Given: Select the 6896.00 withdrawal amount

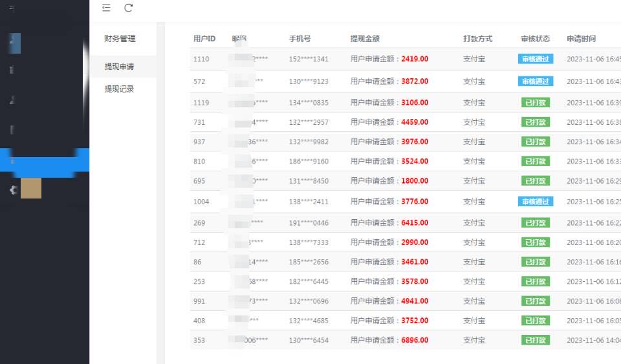Looking at the screenshot, I should 415,340.
